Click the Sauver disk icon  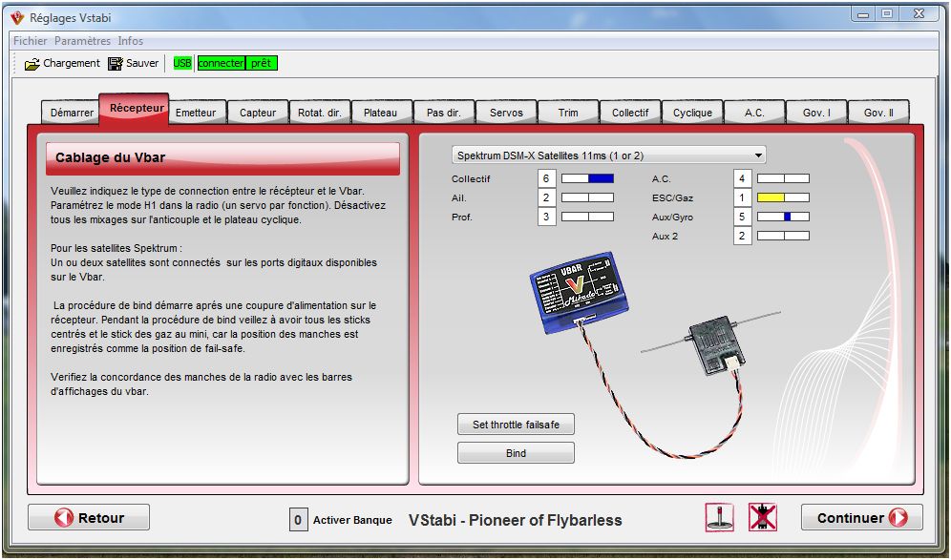tap(116, 64)
